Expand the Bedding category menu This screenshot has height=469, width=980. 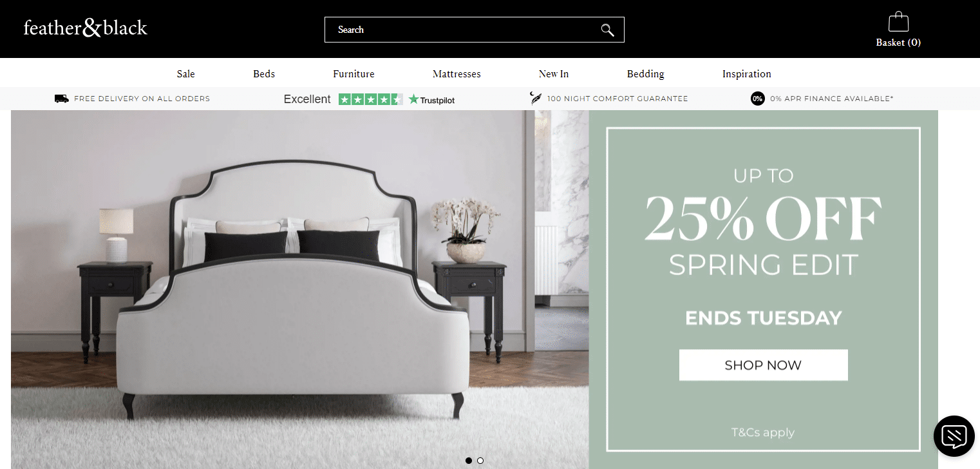[645, 74]
